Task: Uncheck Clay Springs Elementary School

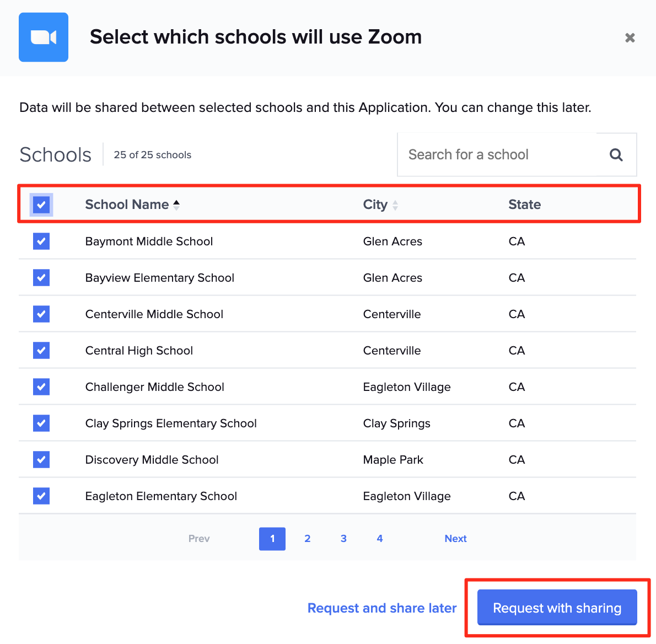Action: point(41,423)
